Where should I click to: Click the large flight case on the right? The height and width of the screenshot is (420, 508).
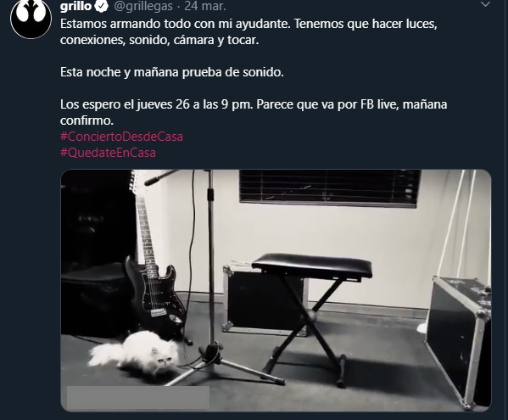[459, 340]
